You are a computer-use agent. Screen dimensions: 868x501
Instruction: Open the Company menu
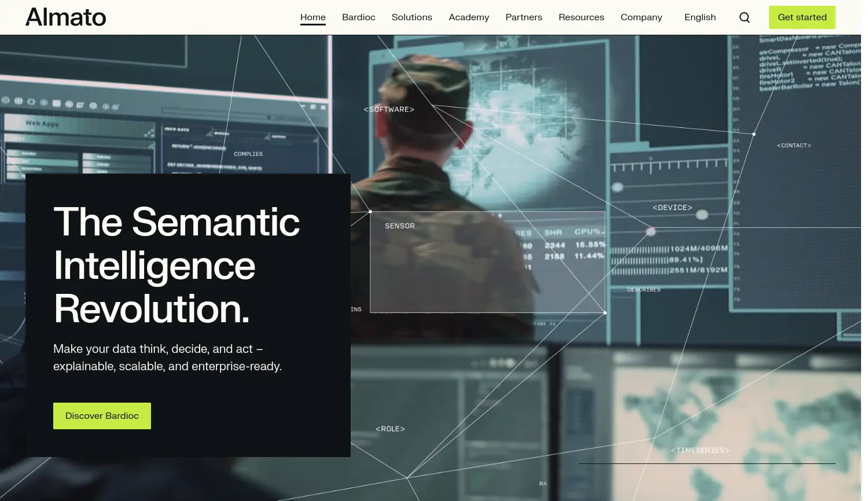[642, 17]
